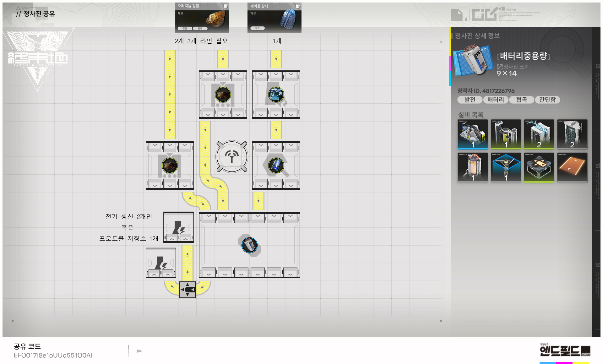Select the relay antenna tower in center
This screenshot has width=603, height=364.
232,156
